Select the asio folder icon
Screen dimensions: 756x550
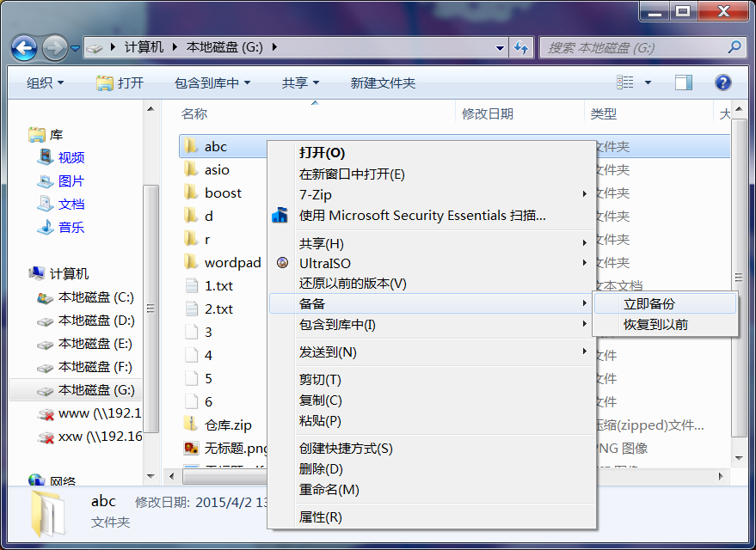point(191,169)
